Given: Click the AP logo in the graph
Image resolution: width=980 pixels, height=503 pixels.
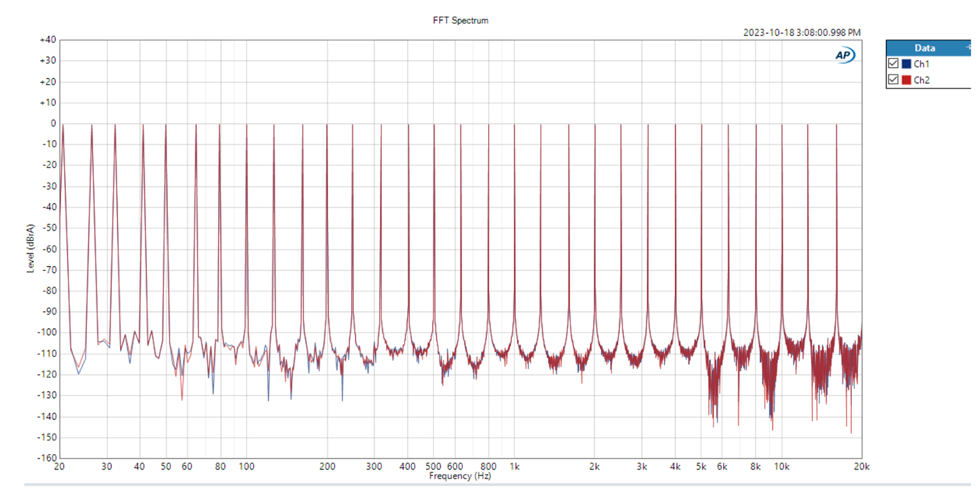Looking at the screenshot, I should coord(844,55).
